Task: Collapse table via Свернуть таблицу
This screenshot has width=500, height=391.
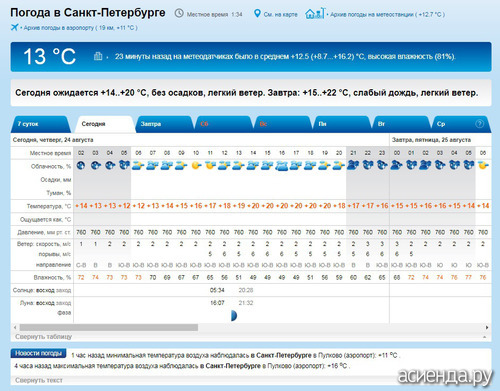Action: point(43,336)
